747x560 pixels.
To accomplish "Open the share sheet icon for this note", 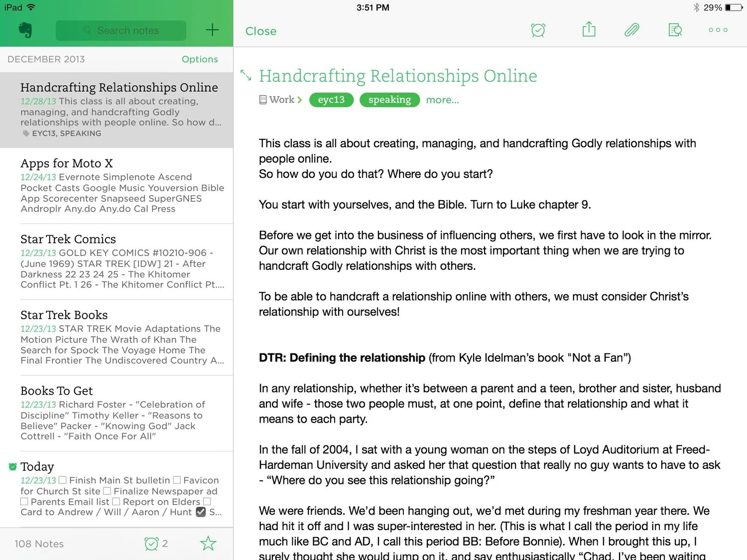I will 589,29.
